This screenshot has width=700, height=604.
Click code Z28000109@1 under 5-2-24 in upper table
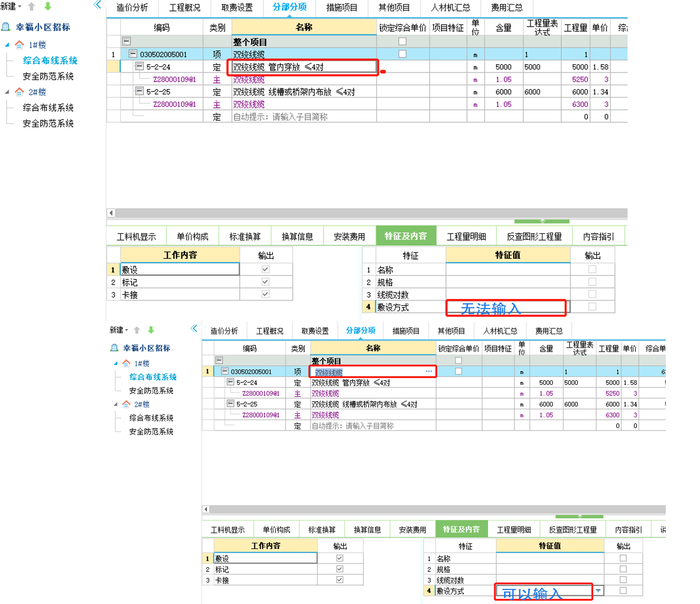tap(175, 79)
